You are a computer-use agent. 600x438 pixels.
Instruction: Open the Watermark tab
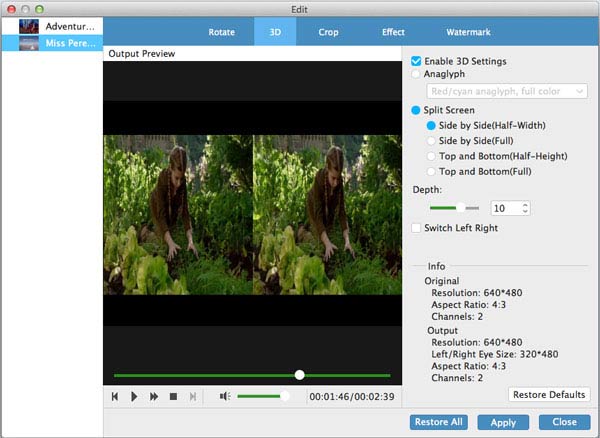(468, 32)
